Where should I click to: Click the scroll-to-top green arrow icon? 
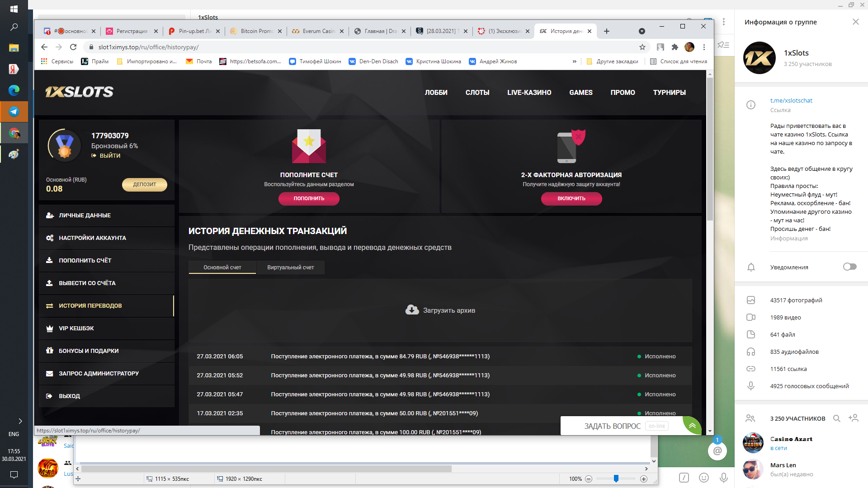pos(692,426)
